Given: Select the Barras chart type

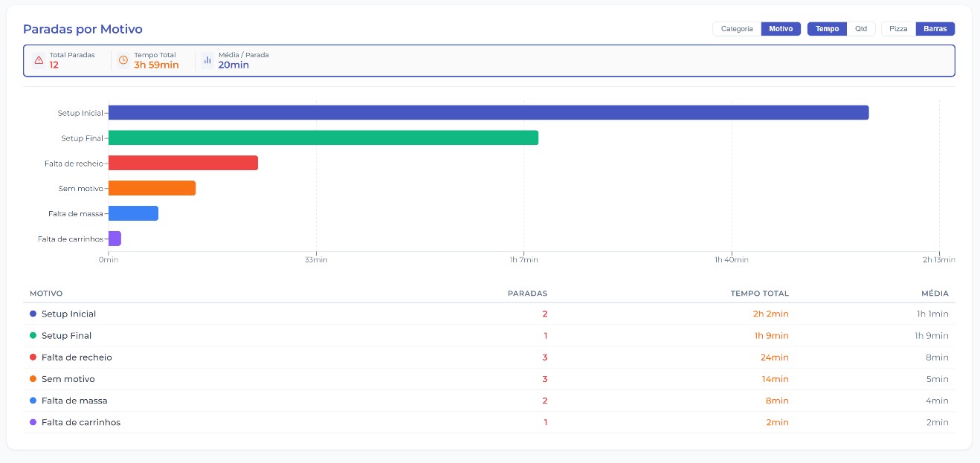Looking at the screenshot, I should pyautogui.click(x=935, y=29).
